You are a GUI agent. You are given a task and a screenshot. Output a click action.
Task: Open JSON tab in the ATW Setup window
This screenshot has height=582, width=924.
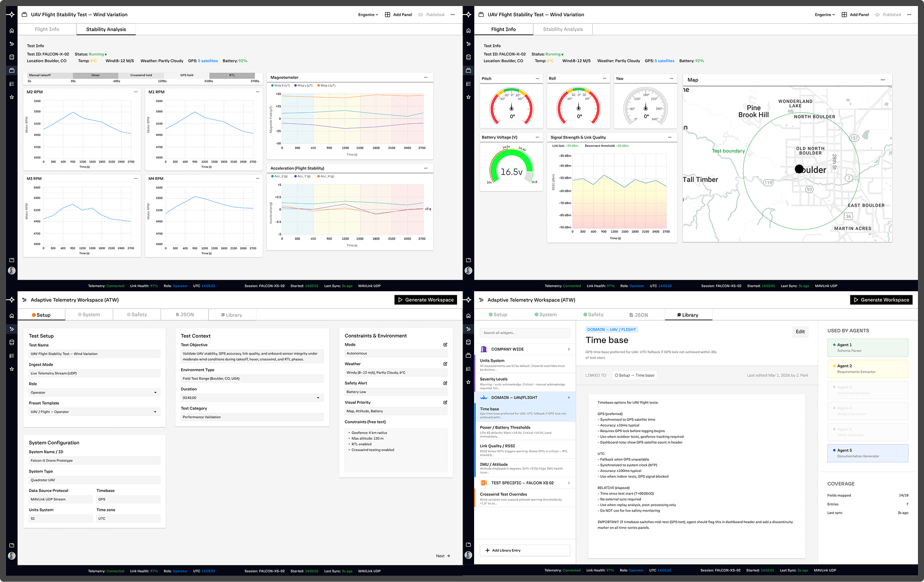185,315
